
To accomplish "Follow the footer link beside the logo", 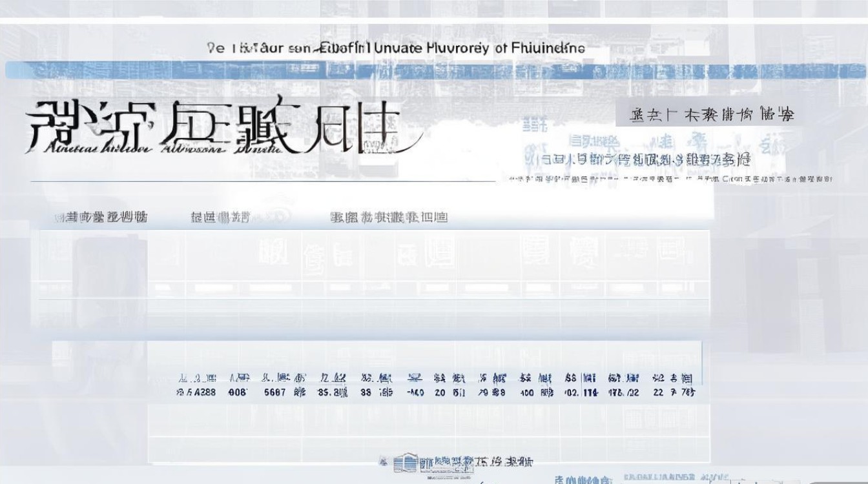I will tap(478, 461).
